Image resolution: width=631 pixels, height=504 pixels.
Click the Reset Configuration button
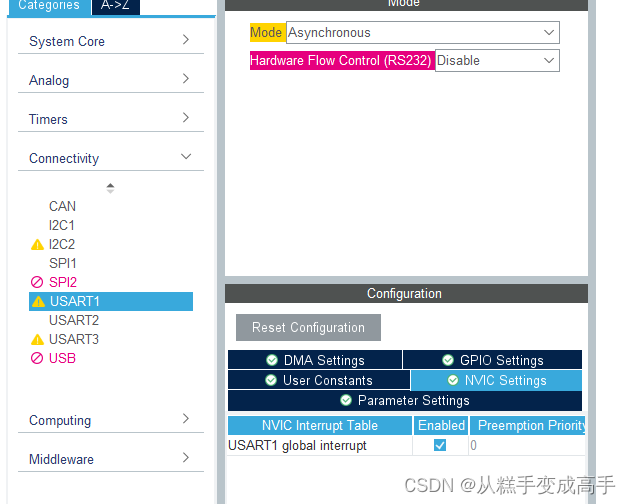(308, 328)
